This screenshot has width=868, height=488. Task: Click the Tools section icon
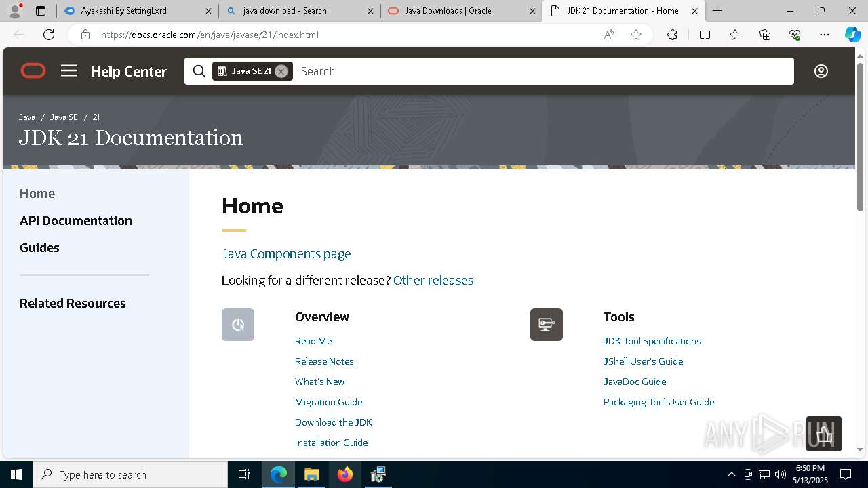click(547, 325)
